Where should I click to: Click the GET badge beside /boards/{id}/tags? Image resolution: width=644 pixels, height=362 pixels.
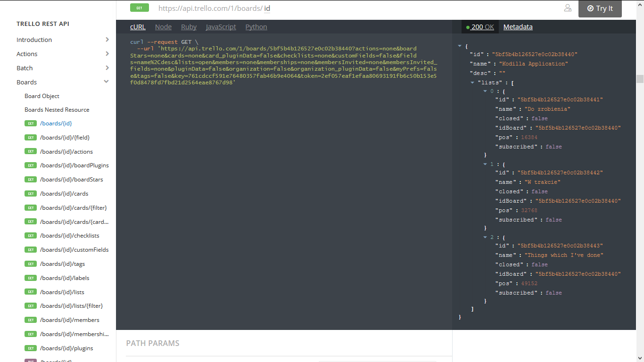click(31, 264)
